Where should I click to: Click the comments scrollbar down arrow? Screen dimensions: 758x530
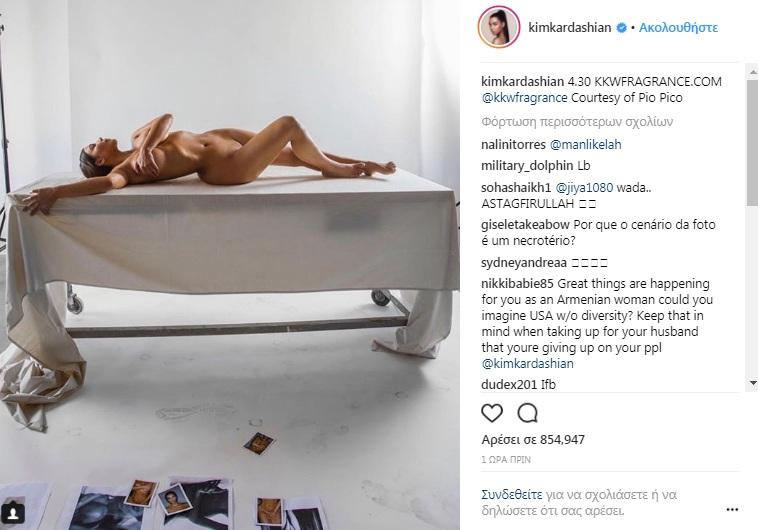pos(753,383)
